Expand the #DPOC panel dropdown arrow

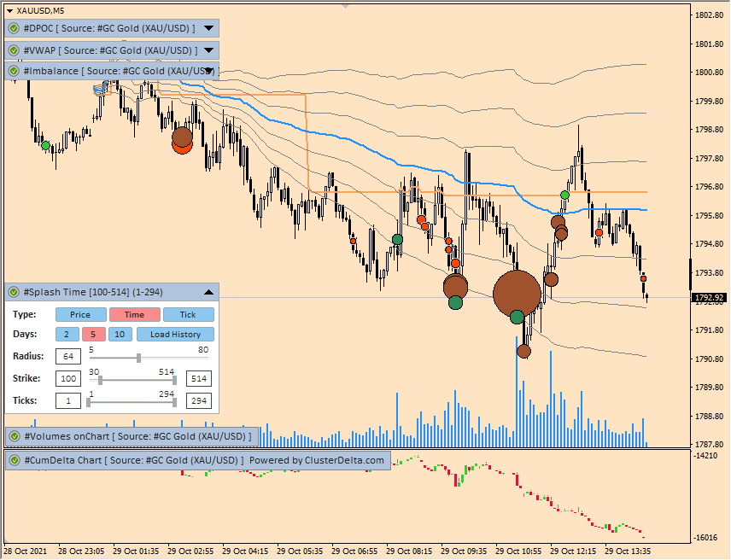click(x=208, y=28)
